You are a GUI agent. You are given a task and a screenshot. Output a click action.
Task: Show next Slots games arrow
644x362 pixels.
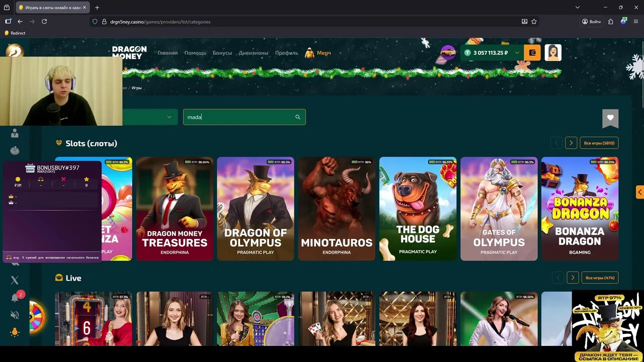pyautogui.click(x=571, y=143)
